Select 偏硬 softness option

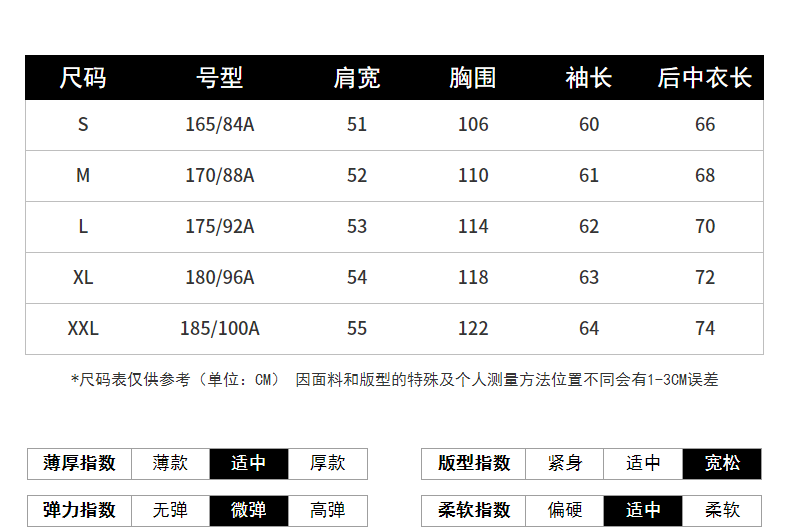coord(564,510)
